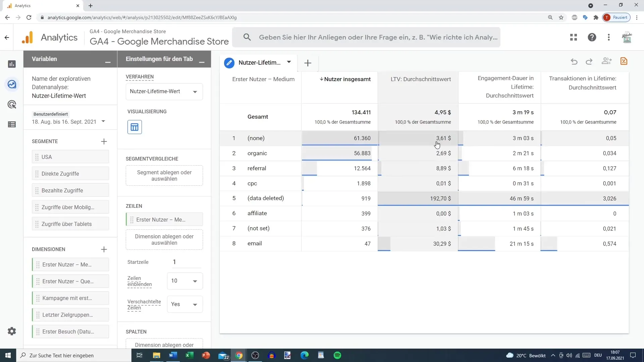
Task: Click the Analytics search box
Action: point(366,37)
